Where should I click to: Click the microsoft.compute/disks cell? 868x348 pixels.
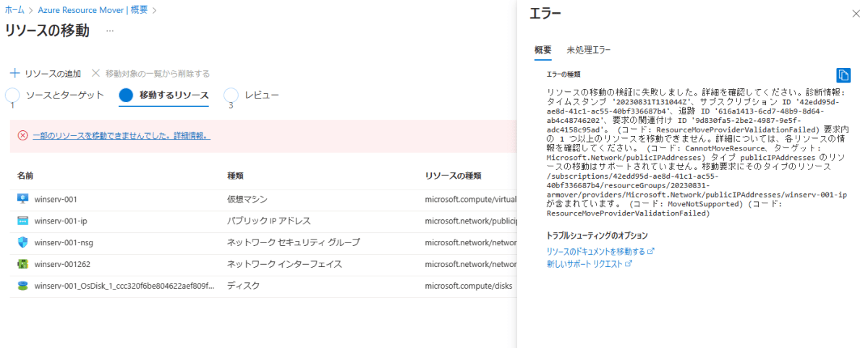pyautogui.click(x=468, y=286)
